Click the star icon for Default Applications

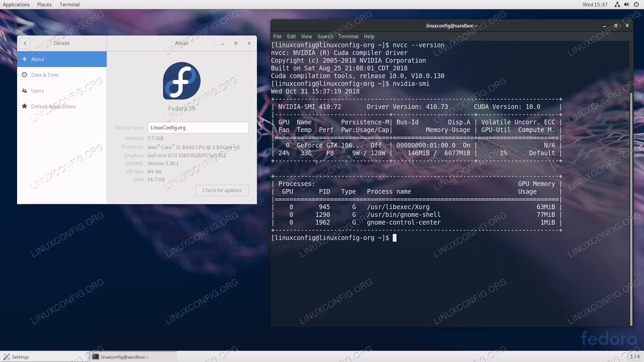[24, 106]
